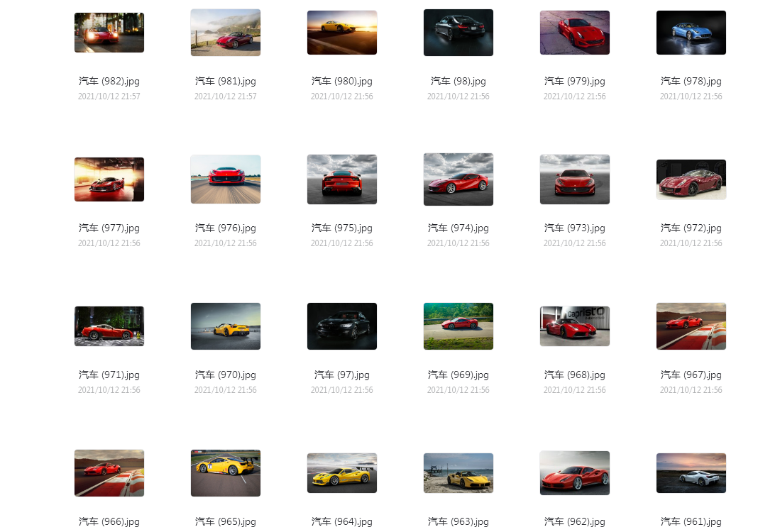Viewport: 758px width, 532px height.
Task: Select the label 汽车 (970).jpg
Action: pos(226,375)
